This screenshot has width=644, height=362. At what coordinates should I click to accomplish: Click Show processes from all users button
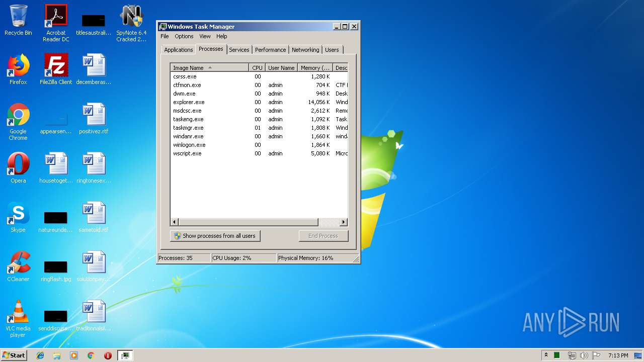pos(215,236)
